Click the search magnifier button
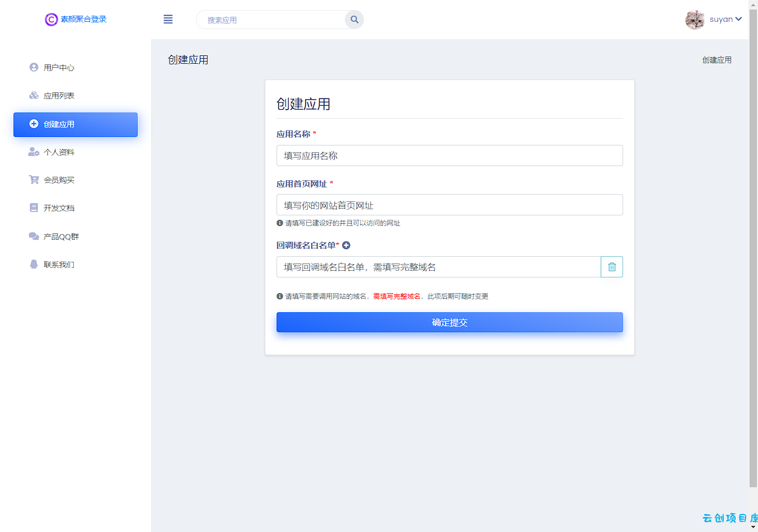Image resolution: width=758 pixels, height=532 pixels. pyautogui.click(x=354, y=20)
